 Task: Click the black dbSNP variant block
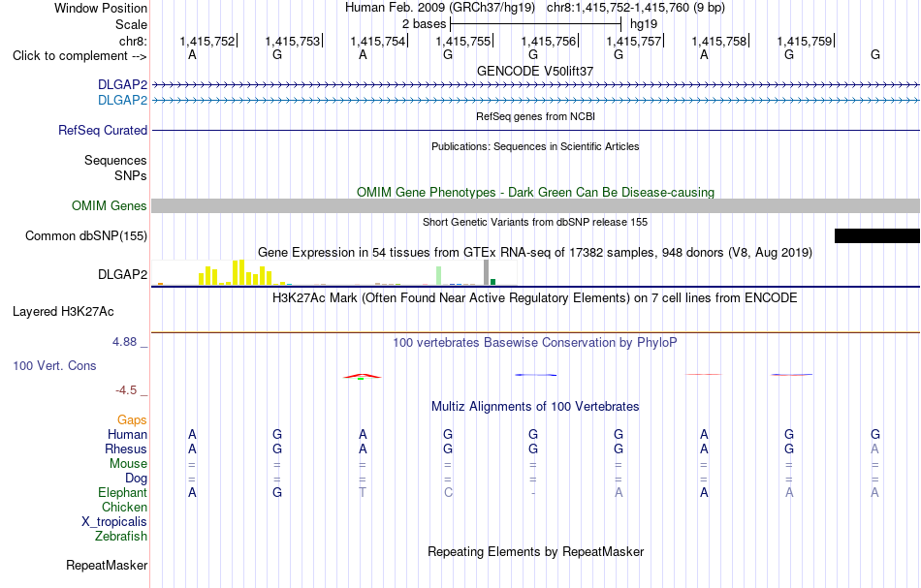(x=877, y=236)
